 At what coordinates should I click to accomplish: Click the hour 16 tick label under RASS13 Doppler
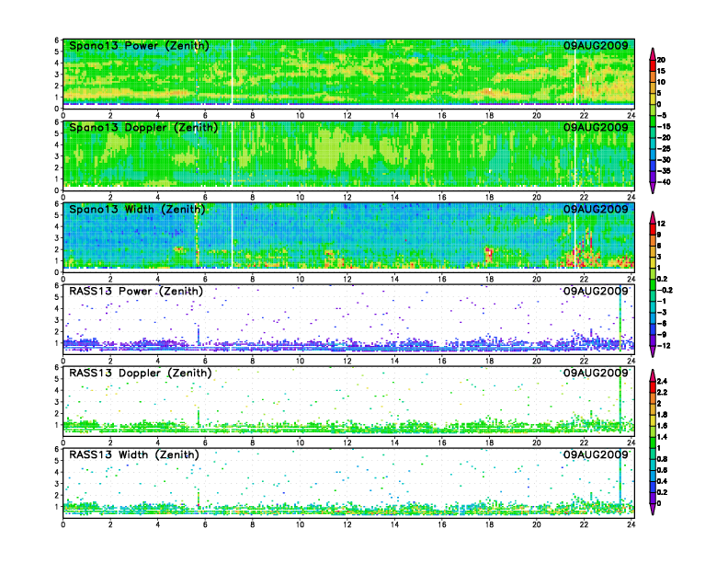click(442, 442)
